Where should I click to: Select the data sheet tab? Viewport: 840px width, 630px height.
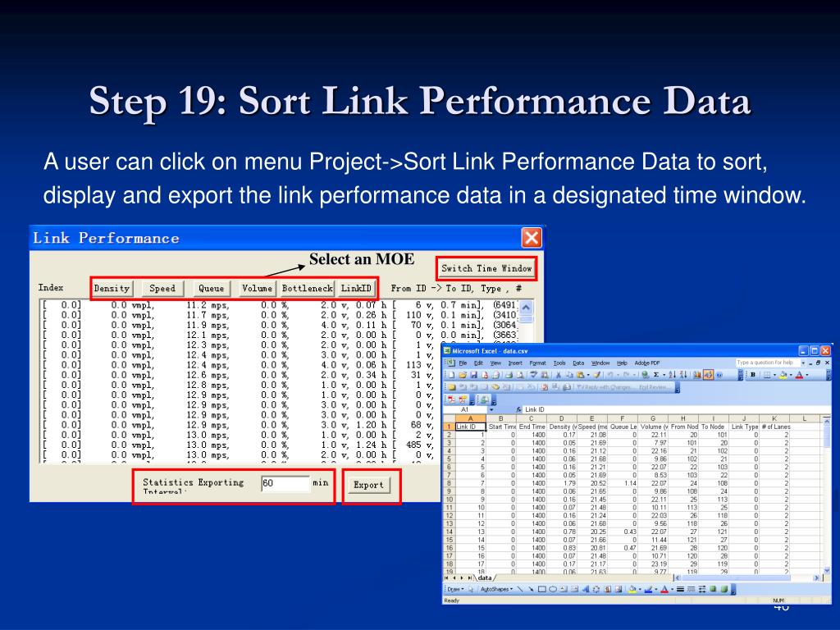(484, 578)
